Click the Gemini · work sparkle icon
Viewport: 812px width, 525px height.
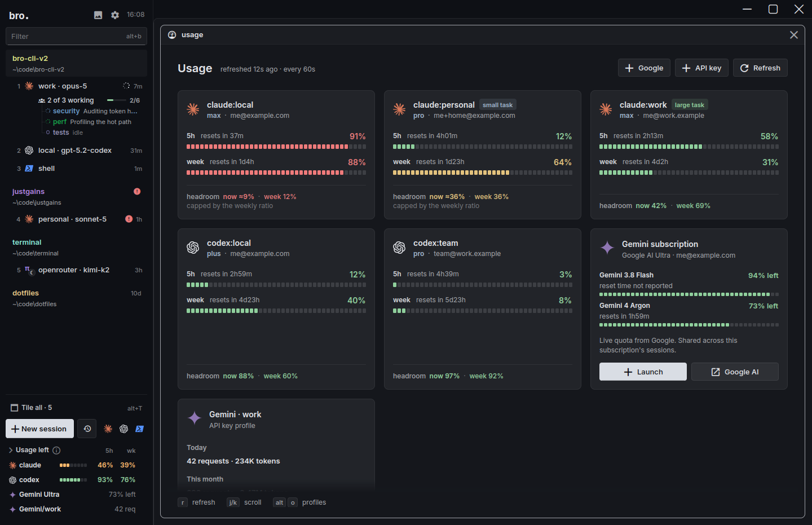coord(194,418)
